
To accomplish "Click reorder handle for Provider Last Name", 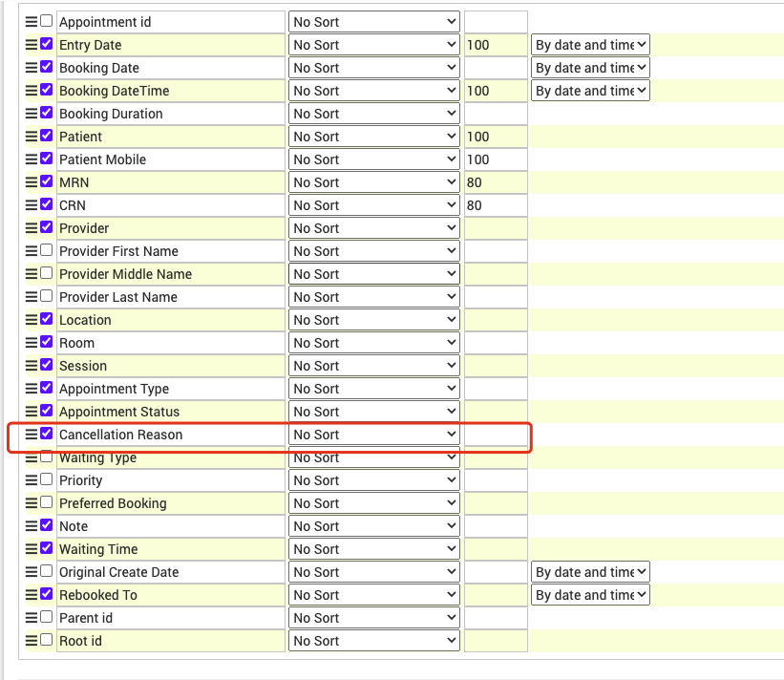I will coord(32,297).
